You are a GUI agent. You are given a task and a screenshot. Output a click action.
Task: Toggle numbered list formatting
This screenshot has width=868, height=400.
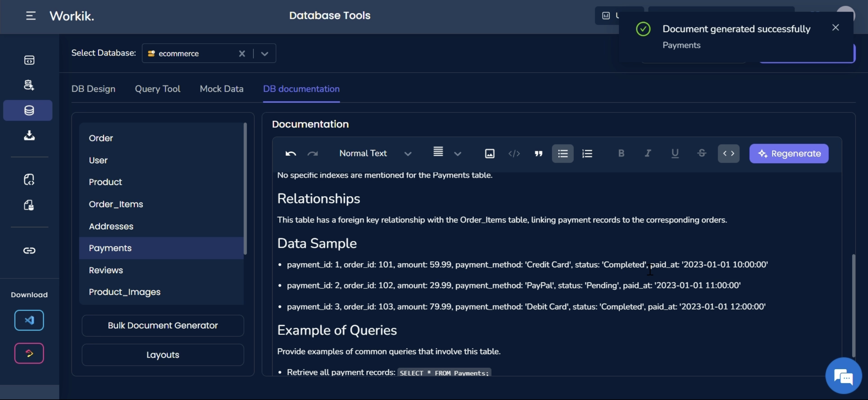coord(587,153)
